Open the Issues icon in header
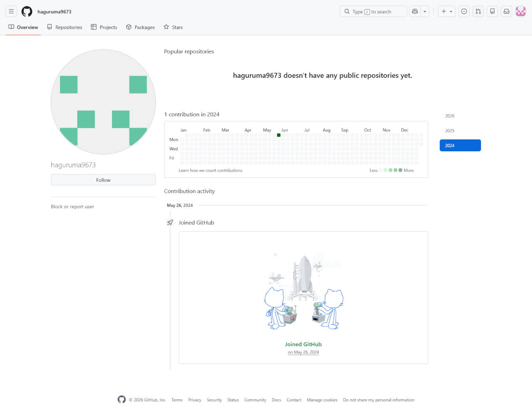The image size is (532, 418). (464, 12)
